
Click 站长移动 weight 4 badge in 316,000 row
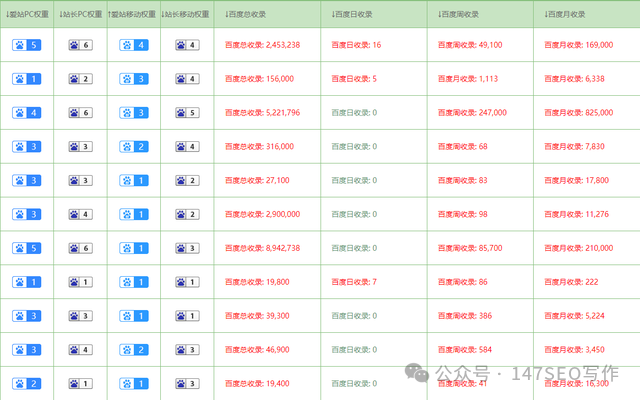click(187, 147)
